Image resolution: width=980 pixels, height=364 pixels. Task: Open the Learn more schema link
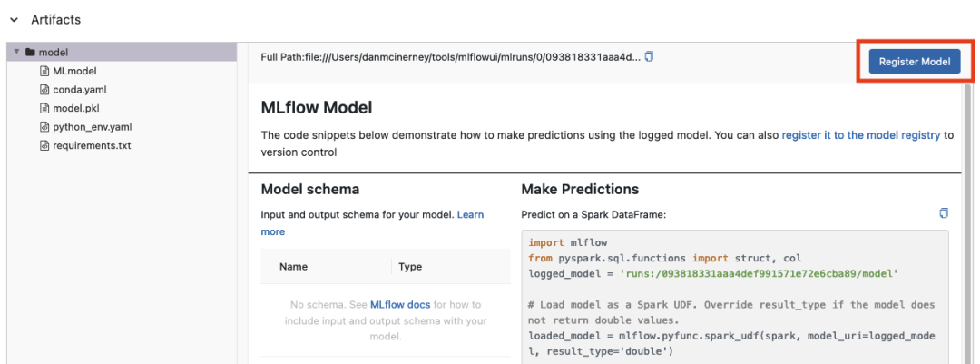[372, 223]
